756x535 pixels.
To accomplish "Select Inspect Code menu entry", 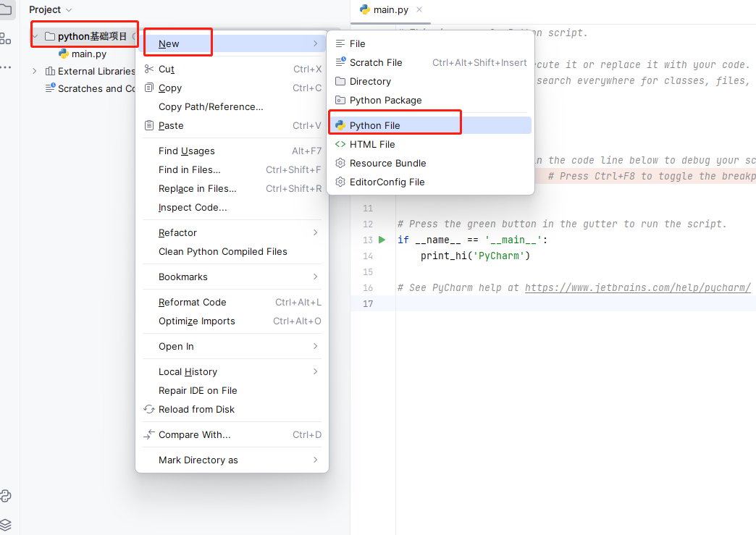I will pos(232,207).
